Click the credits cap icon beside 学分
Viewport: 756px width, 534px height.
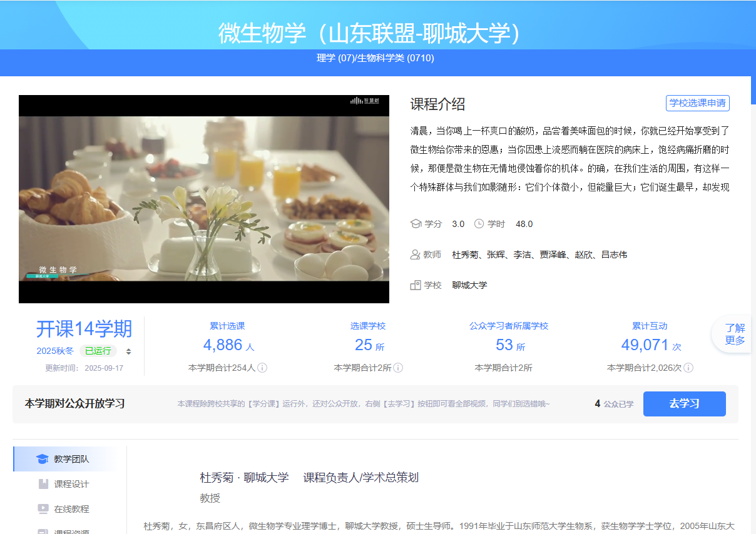coord(416,224)
